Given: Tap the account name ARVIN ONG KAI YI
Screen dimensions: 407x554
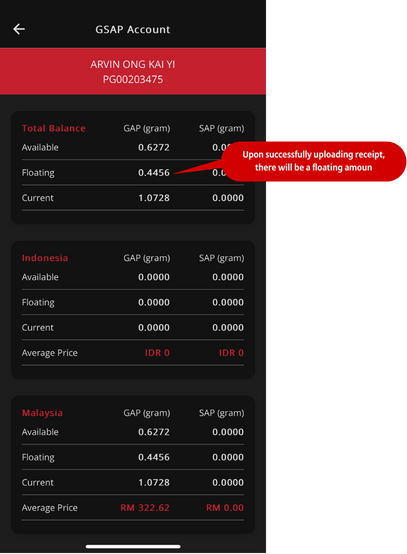Looking at the screenshot, I should tap(132, 64).
